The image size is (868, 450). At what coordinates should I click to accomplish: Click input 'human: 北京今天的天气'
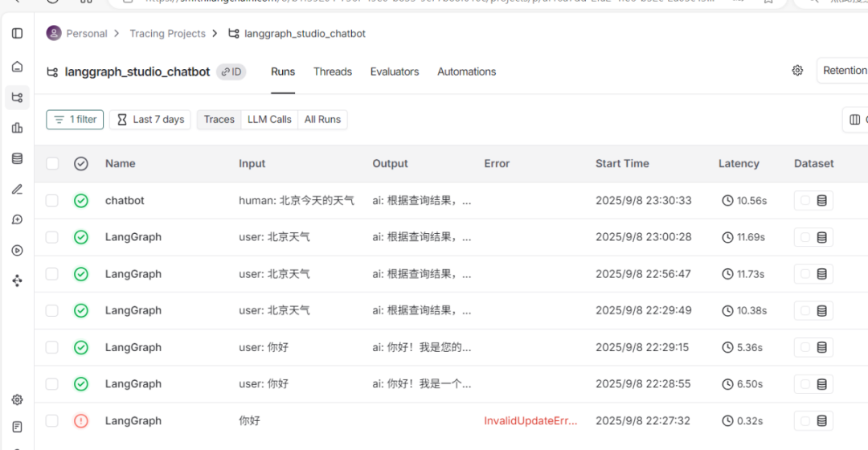click(x=297, y=200)
